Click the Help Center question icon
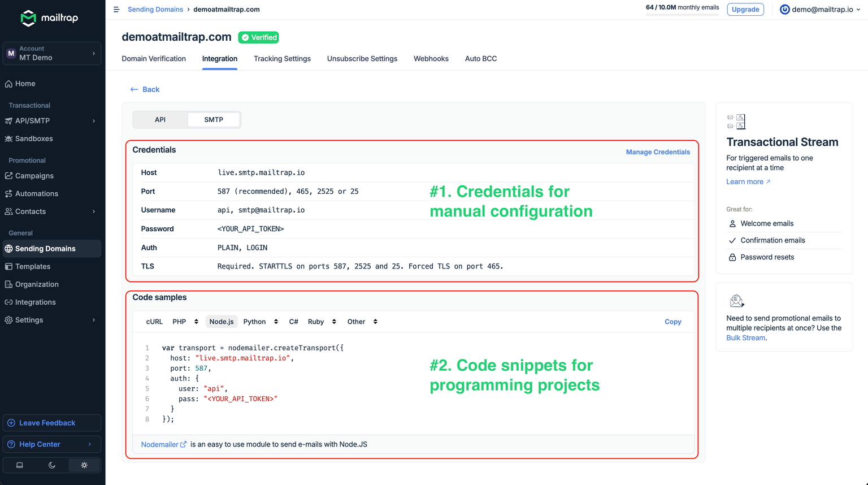 pos(11,444)
